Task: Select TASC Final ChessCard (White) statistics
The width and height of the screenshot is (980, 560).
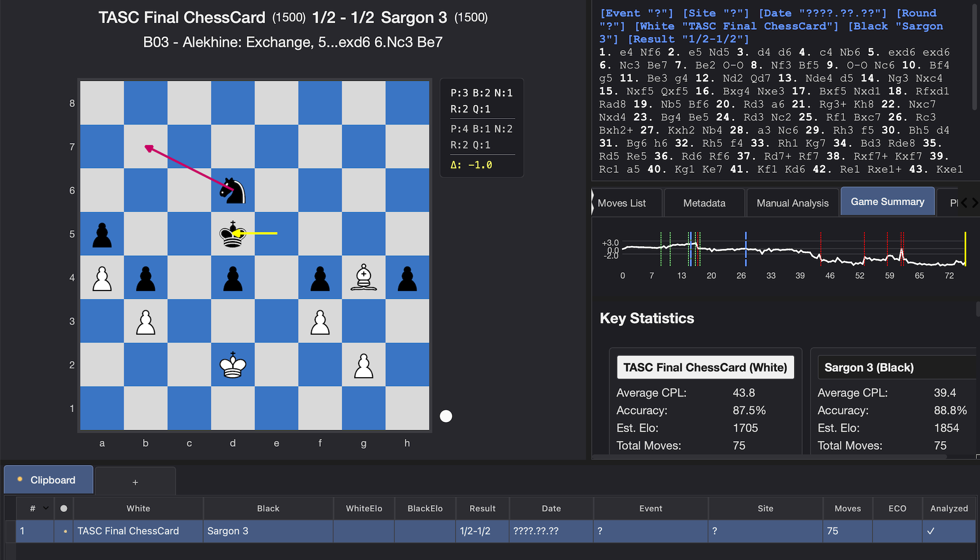Action: click(705, 367)
